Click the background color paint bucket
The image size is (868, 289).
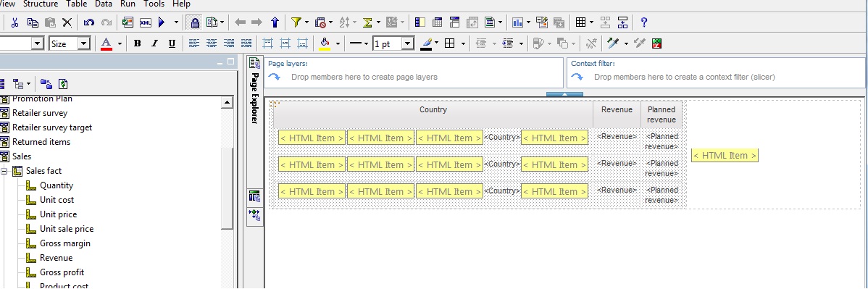(x=325, y=43)
